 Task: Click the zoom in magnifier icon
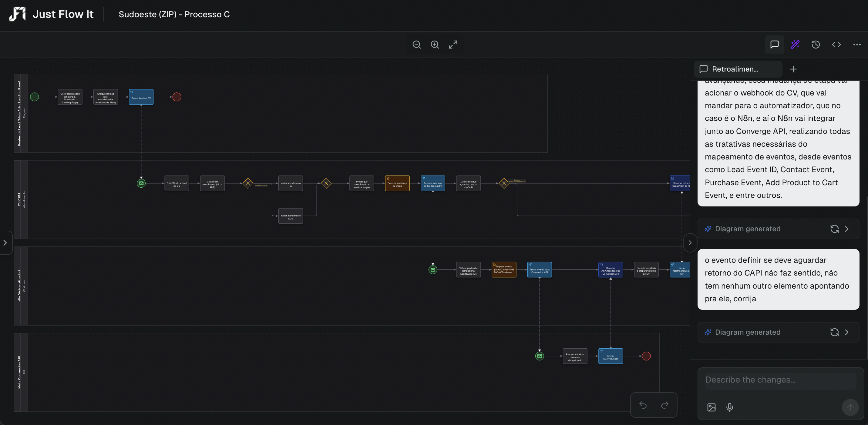tap(435, 45)
